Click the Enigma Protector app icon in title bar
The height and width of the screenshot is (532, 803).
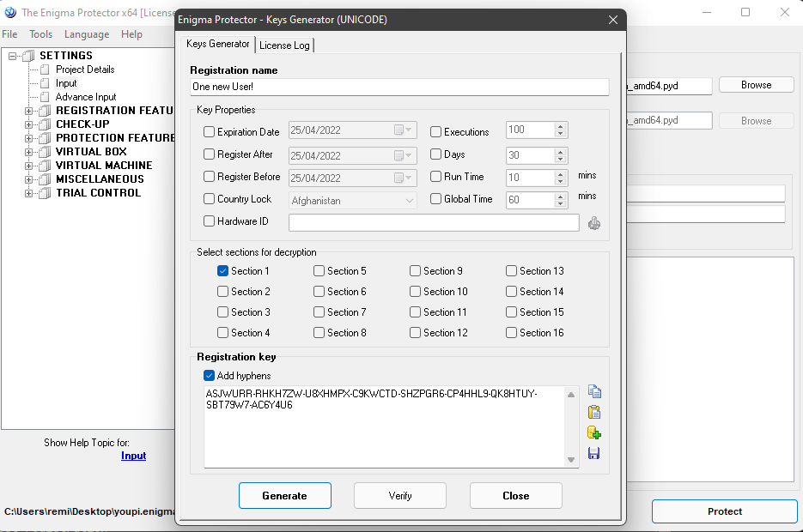(x=10, y=13)
